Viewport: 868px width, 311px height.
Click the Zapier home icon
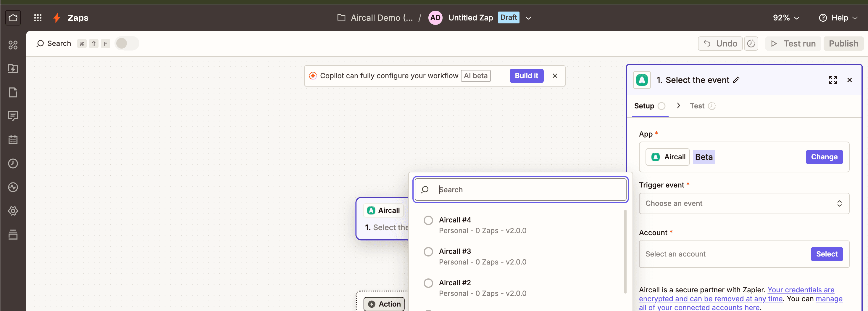tap(13, 17)
